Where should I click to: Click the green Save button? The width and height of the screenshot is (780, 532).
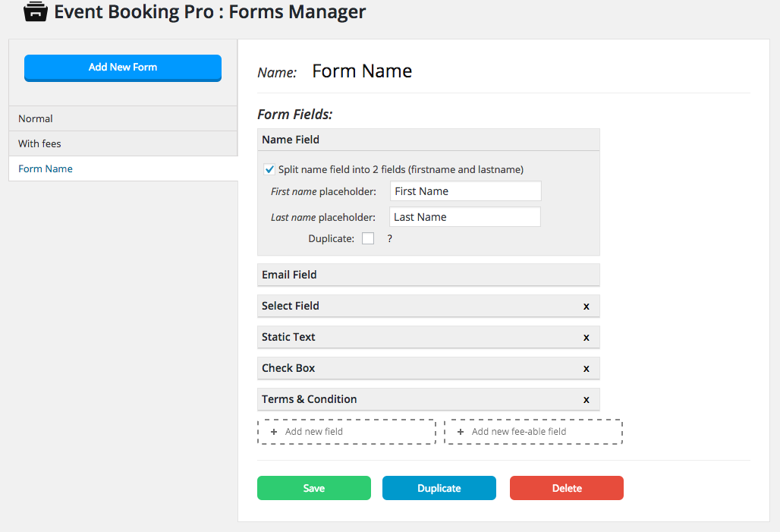314,488
